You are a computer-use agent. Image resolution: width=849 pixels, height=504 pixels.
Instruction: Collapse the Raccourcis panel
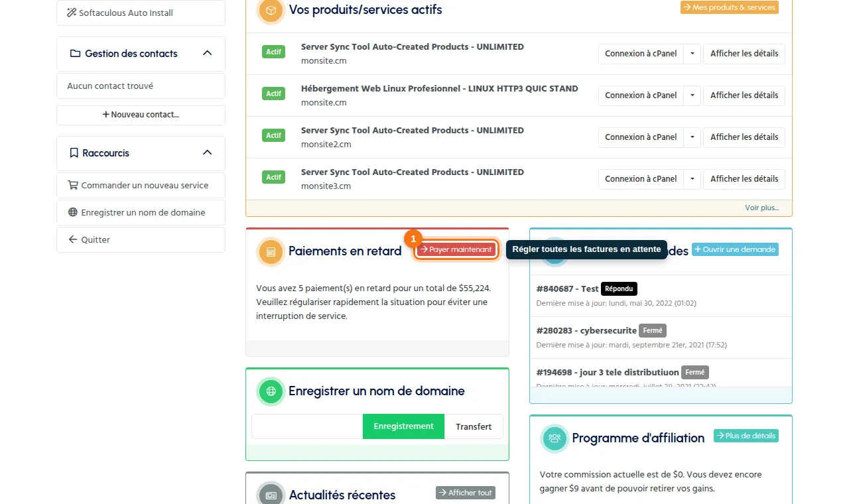pyautogui.click(x=207, y=153)
